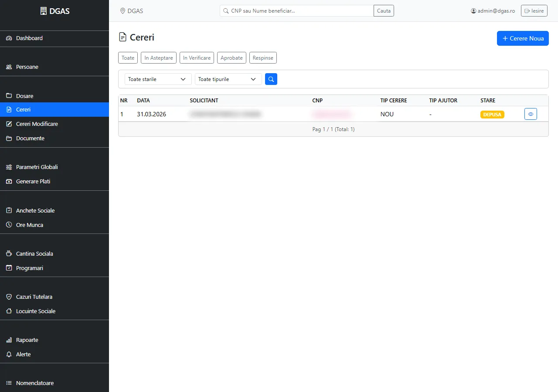Open the Toate starile dropdown
The image size is (558, 392).
(158, 79)
